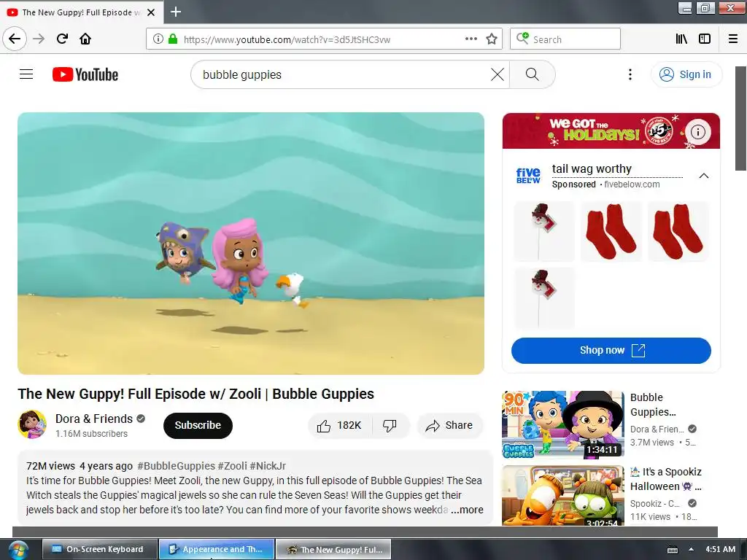The height and width of the screenshot is (560, 747).
Task: Switch to On-Screen Keyboard taskbar item
Action: 99,549
